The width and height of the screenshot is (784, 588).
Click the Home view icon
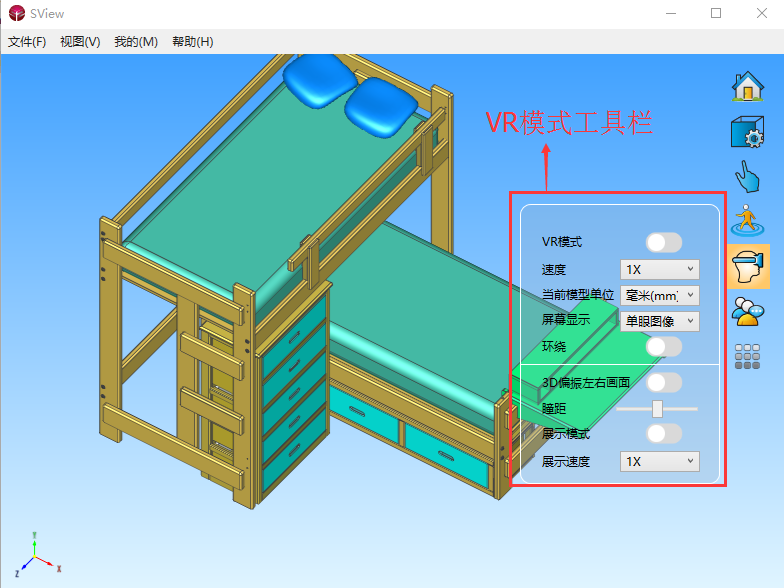tap(748, 86)
